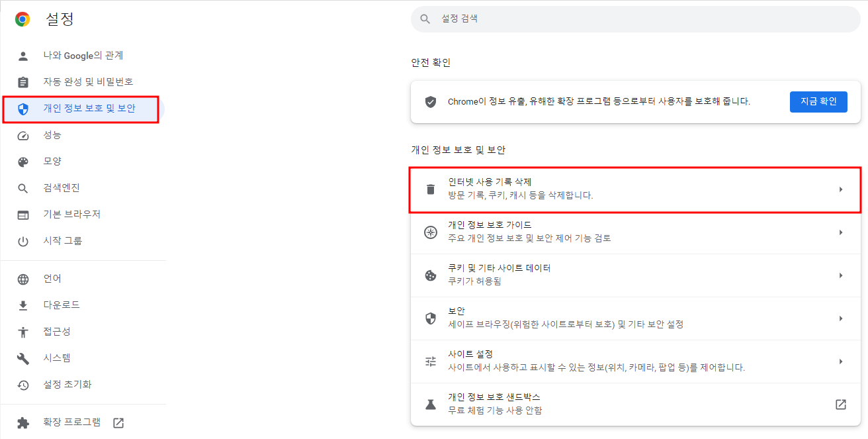Click the sliders icon for 사이트 설정
The height and width of the screenshot is (439, 868).
431,362
